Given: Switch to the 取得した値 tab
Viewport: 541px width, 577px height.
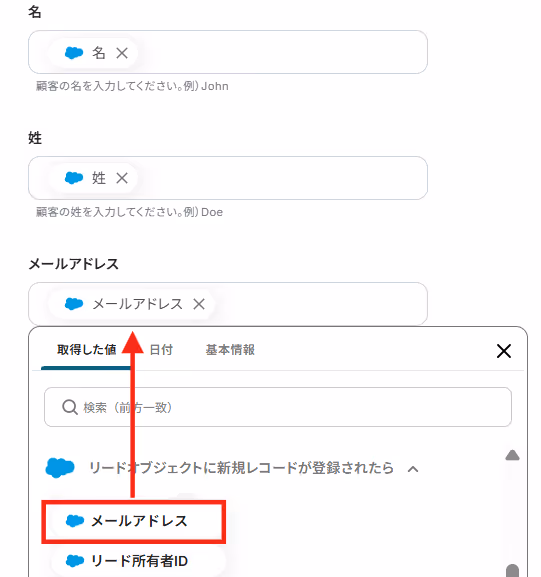Looking at the screenshot, I should coord(86,350).
